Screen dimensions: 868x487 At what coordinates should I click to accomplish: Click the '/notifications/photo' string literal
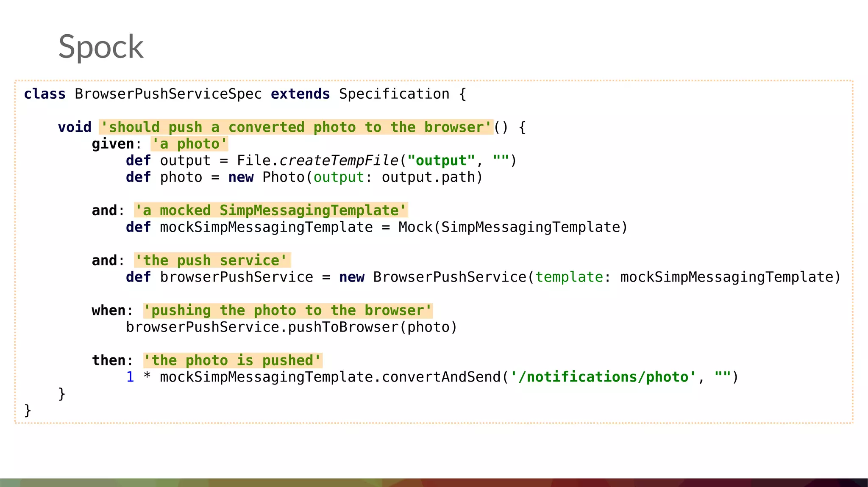(x=603, y=377)
